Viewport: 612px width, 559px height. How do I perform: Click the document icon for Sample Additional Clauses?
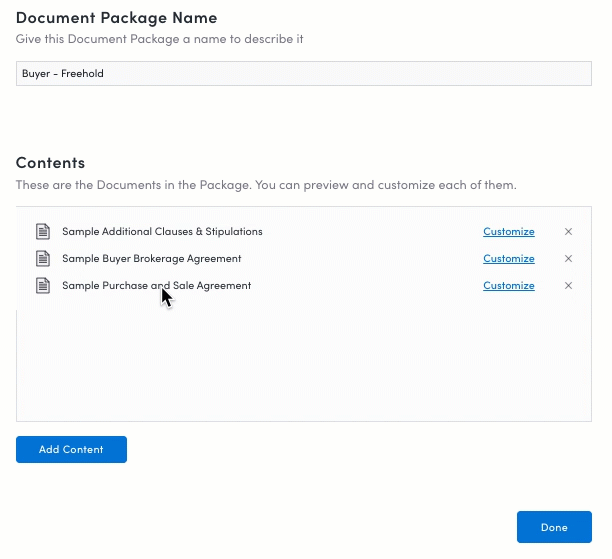[43, 231]
